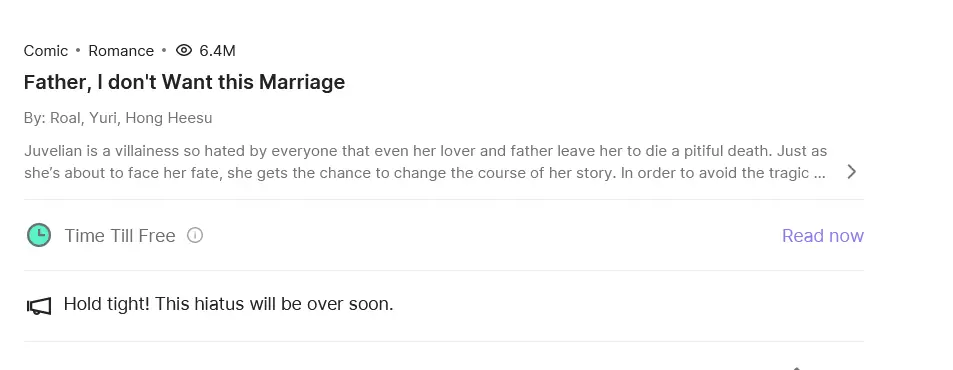Open the info icon beside Time Till Free
Screen dimensions: 953x370
pyautogui.click(x=194, y=235)
